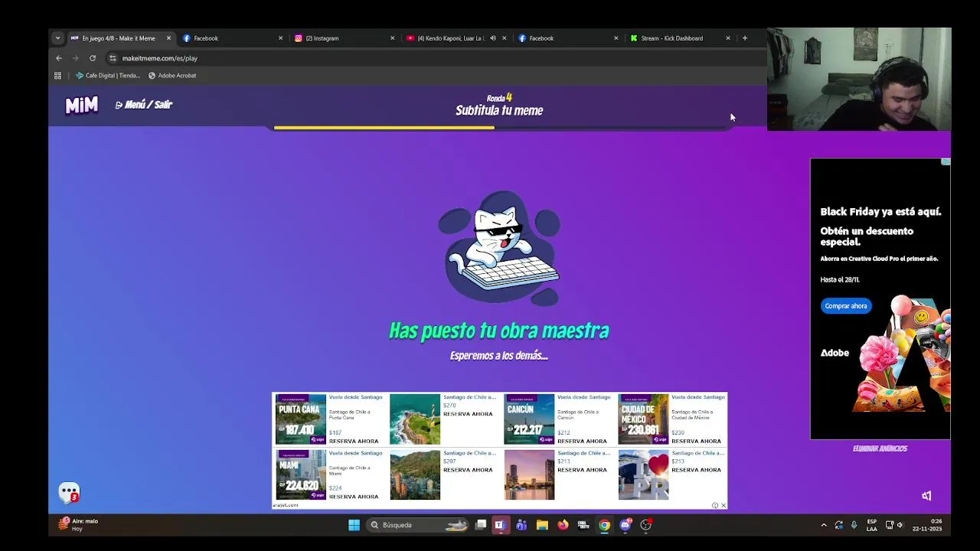Open Microsoft Teams in the taskbar

pyautogui.click(x=521, y=525)
